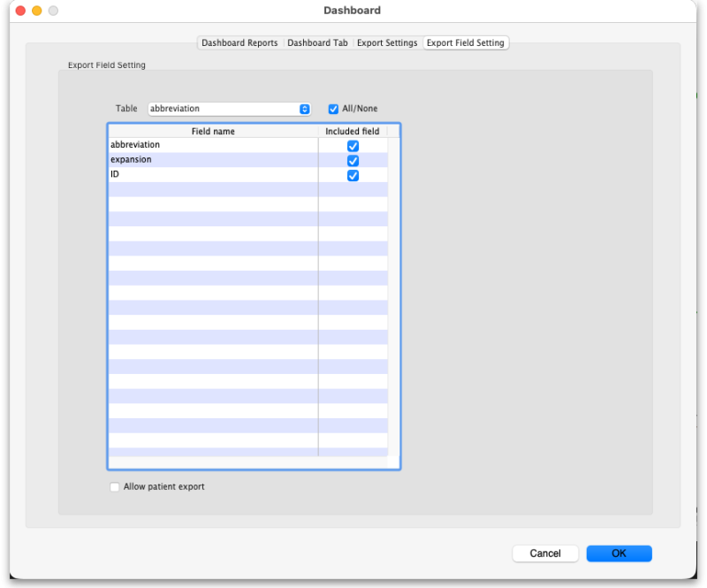Confirm with the OK button
Viewport: 707px width, 588px height.
coord(620,554)
